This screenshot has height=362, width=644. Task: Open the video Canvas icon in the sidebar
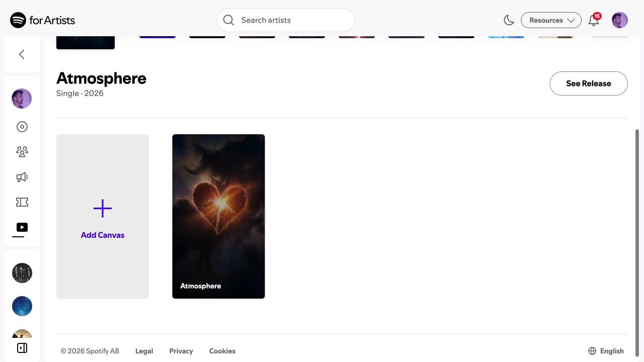point(22,227)
